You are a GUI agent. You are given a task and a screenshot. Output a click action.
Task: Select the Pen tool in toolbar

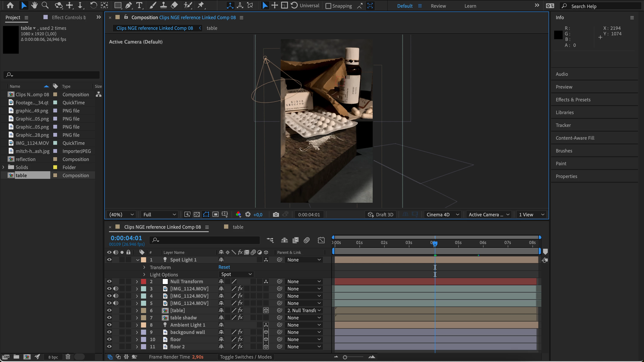coord(128,6)
